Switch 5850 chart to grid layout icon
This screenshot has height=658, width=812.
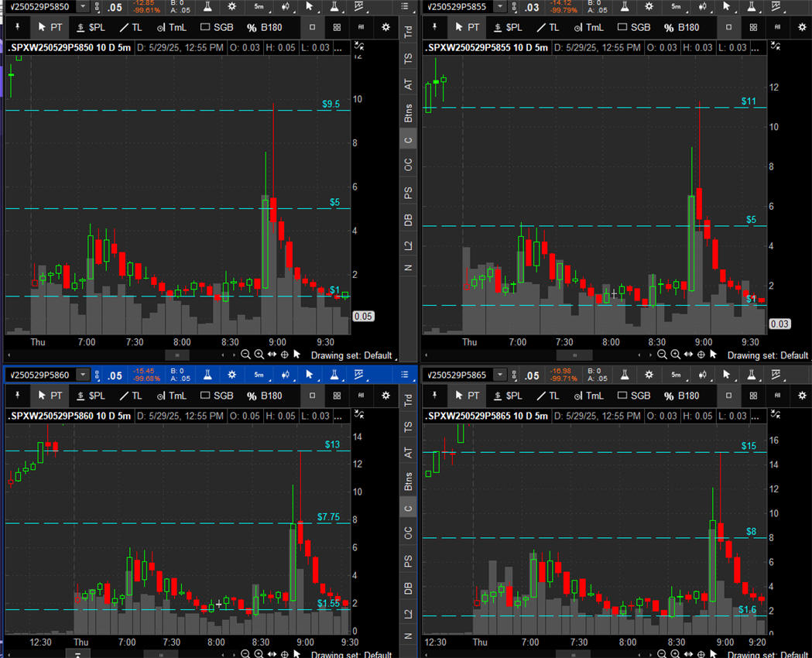coord(337,27)
